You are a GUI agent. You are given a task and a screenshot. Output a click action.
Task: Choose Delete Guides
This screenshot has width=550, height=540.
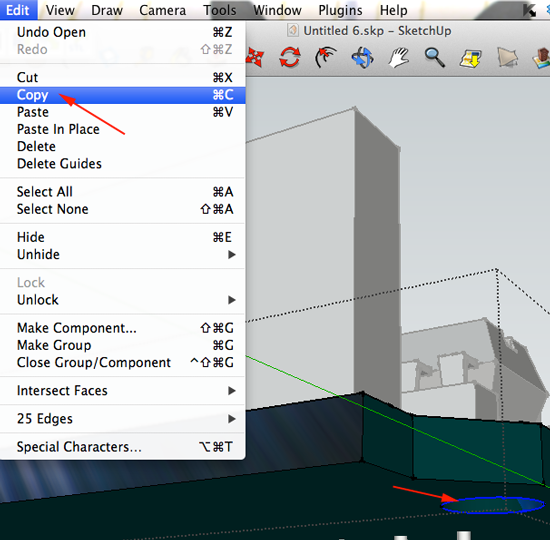click(x=122, y=164)
